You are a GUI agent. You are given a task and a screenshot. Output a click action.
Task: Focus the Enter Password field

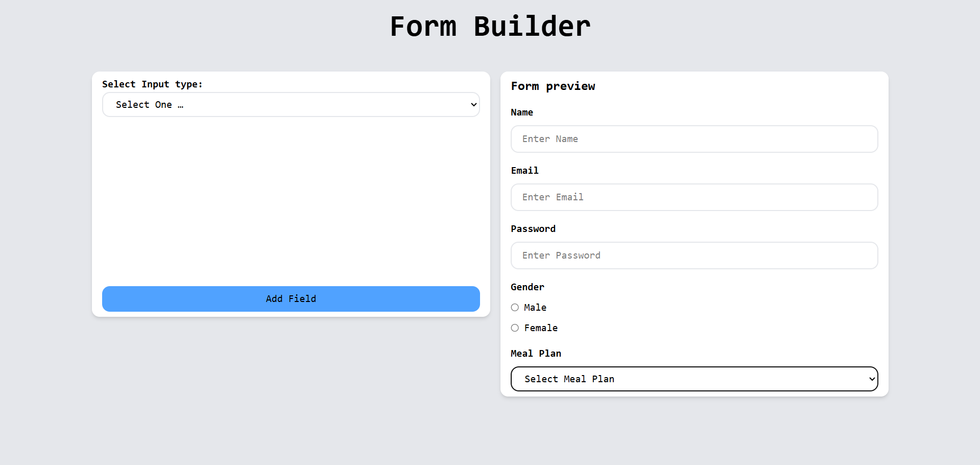694,255
